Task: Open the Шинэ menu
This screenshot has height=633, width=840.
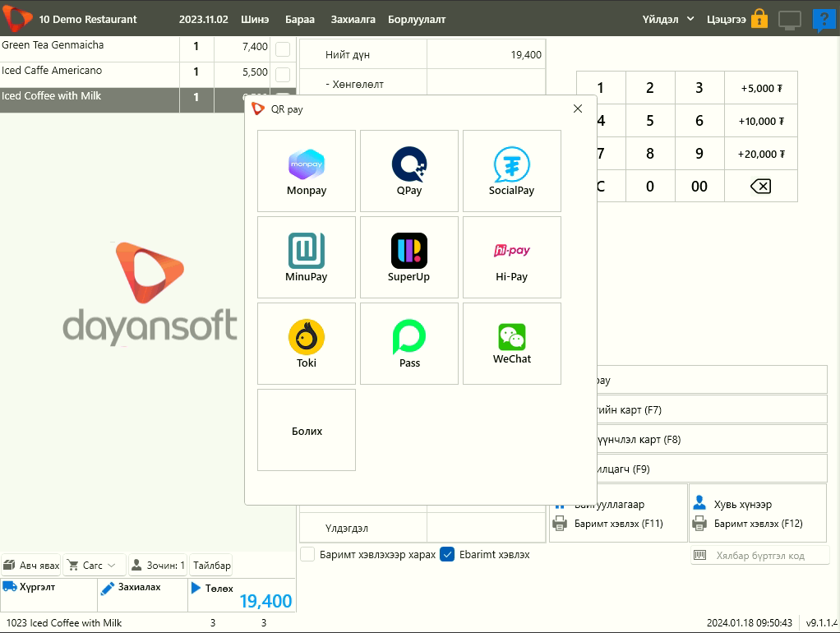Action: click(x=255, y=19)
